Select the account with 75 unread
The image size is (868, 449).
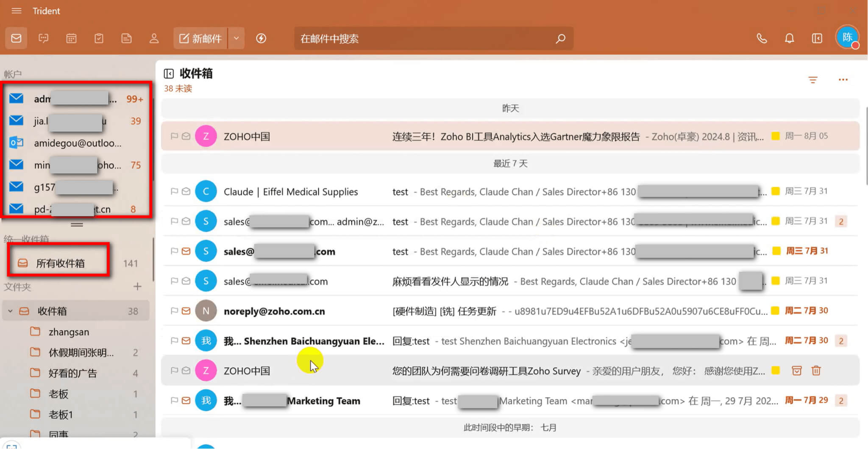point(76,165)
